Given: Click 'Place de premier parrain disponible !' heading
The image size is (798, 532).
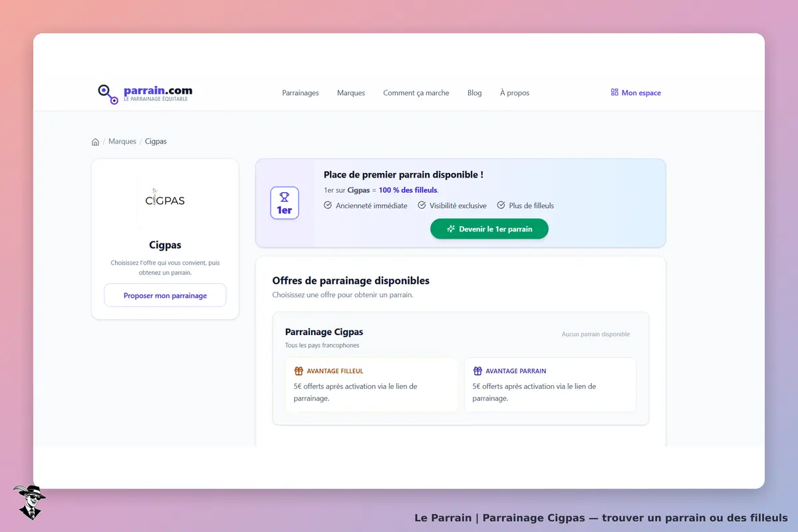Looking at the screenshot, I should [x=404, y=175].
